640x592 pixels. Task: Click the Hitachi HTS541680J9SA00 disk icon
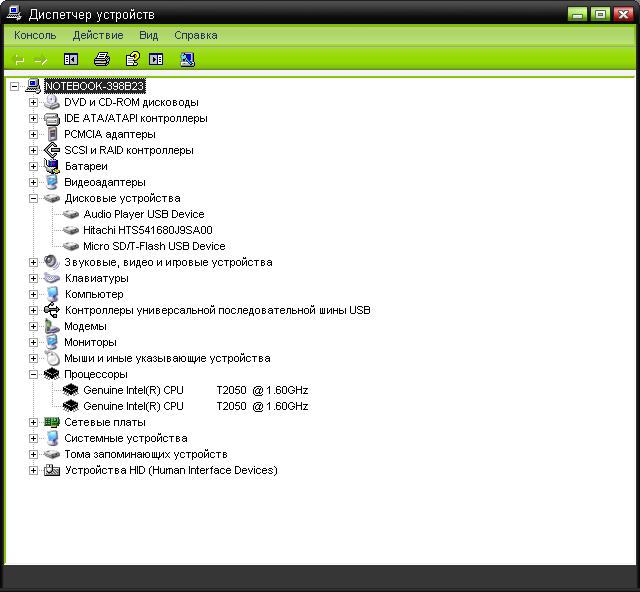[x=71, y=230]
